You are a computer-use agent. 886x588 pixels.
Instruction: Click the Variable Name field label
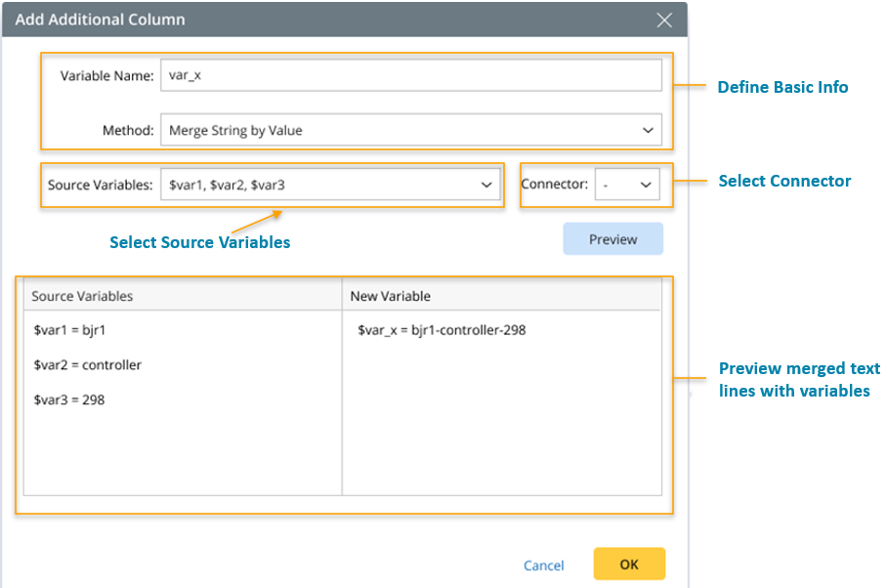click(x=107, y=75)
